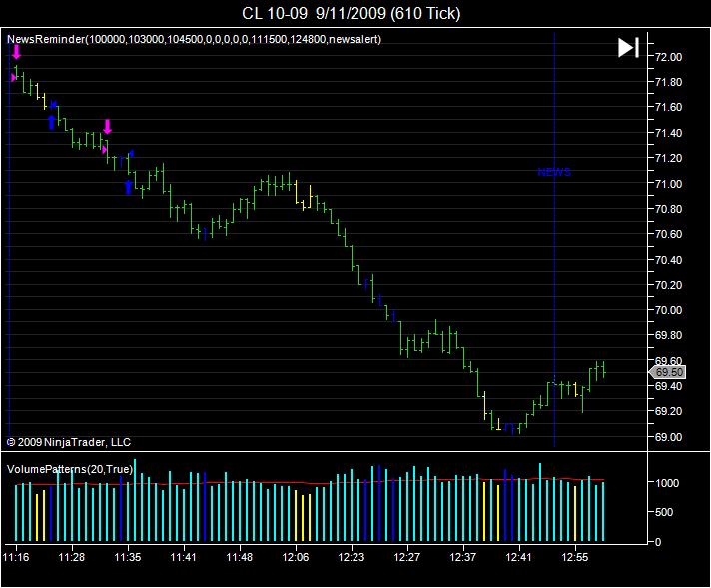Click the 70.20 price axis label
The image size is (711, 588).
(x=668, y=285)
